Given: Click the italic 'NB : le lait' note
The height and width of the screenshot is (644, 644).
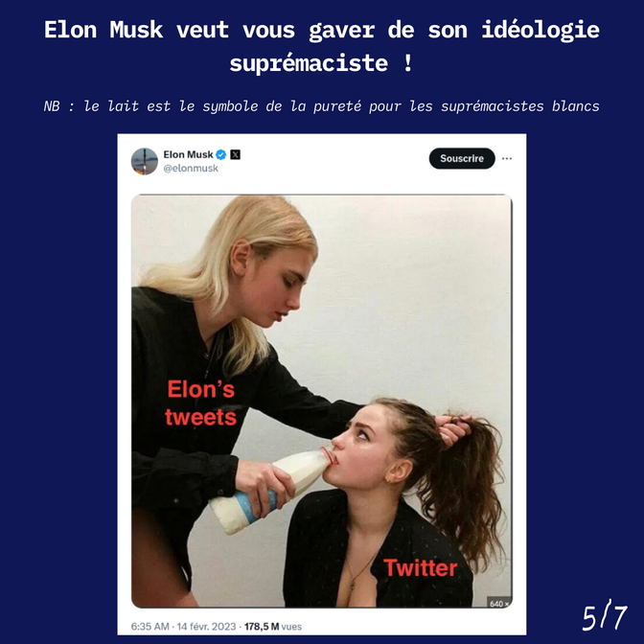Looking at the screenshot, I should 322,106.
